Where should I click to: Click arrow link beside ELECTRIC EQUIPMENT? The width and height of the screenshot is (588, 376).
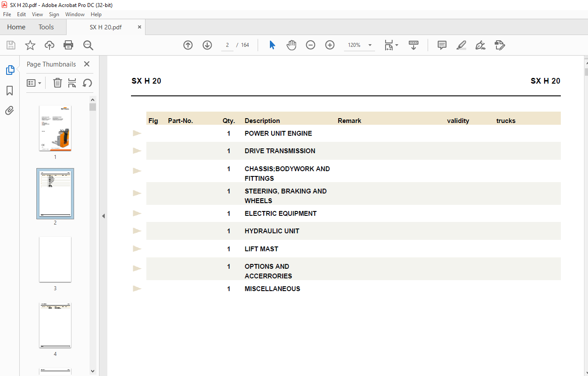tap(137, 213)
